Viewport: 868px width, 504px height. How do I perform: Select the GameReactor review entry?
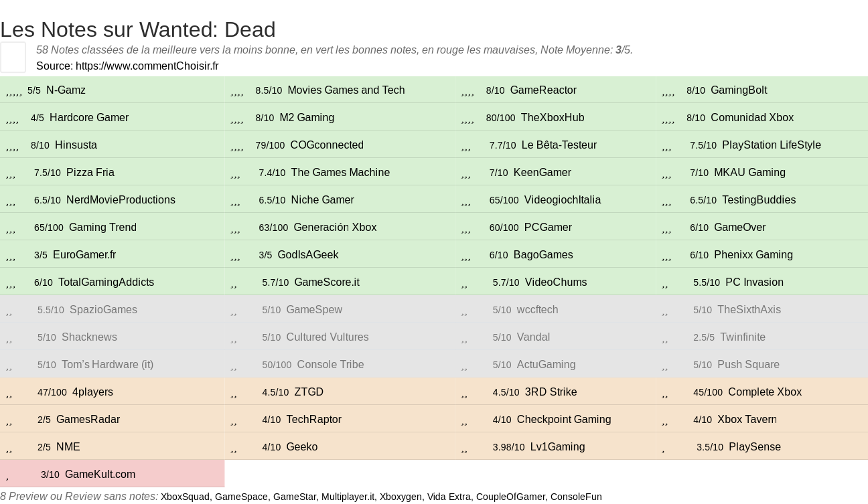coord(543,90)
